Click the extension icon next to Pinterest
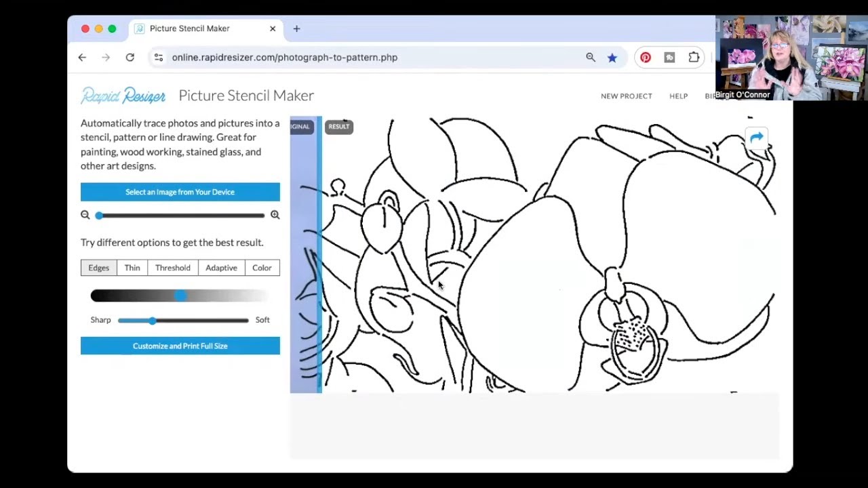This screenshot has height=488, width=868. click(669, 58)
